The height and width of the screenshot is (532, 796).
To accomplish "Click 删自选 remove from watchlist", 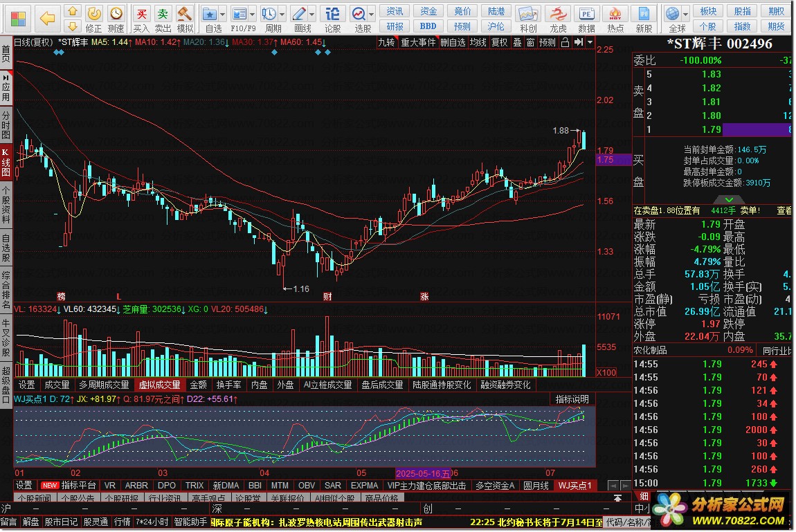I will coord(453,43).
